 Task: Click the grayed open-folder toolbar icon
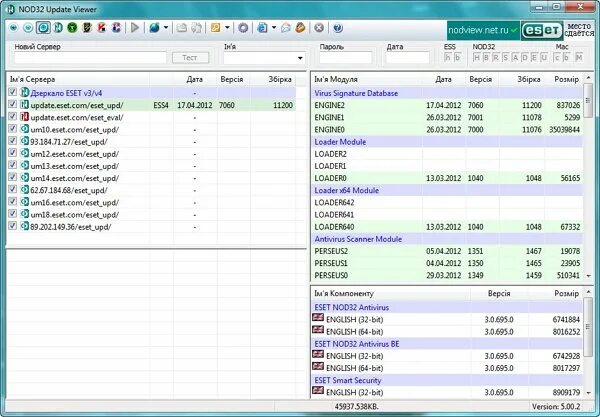coord(181,28)
